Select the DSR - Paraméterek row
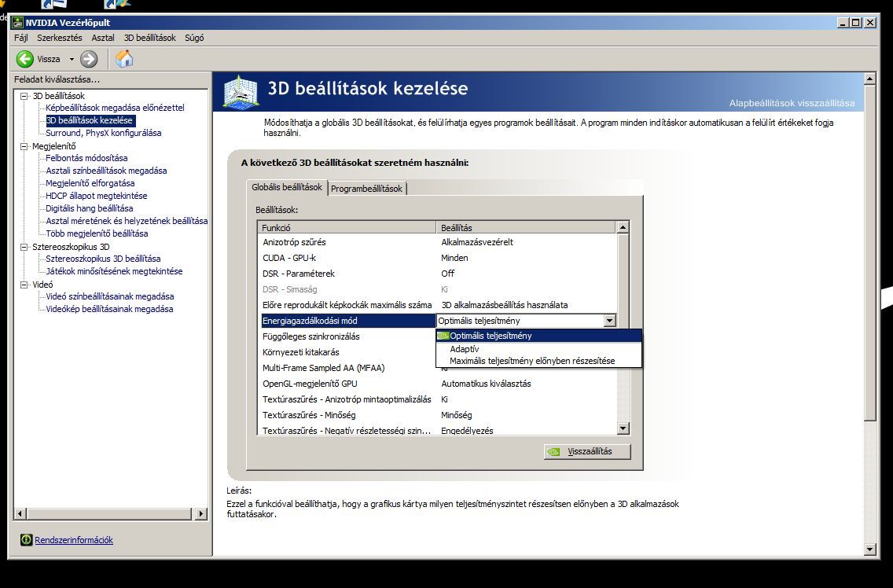Viewport: 893px width, 588px height. 437,274
